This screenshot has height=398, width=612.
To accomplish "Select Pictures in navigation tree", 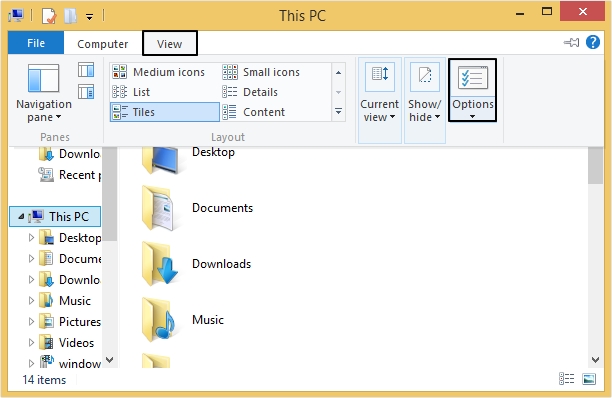I will pyautogui.click(x=80, y=322).
